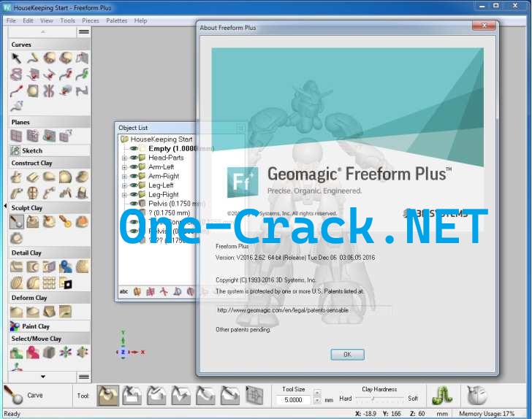Expand the Leg-Left tree node
This screenshot has height=419, width=532.
(x=124, y=186)
